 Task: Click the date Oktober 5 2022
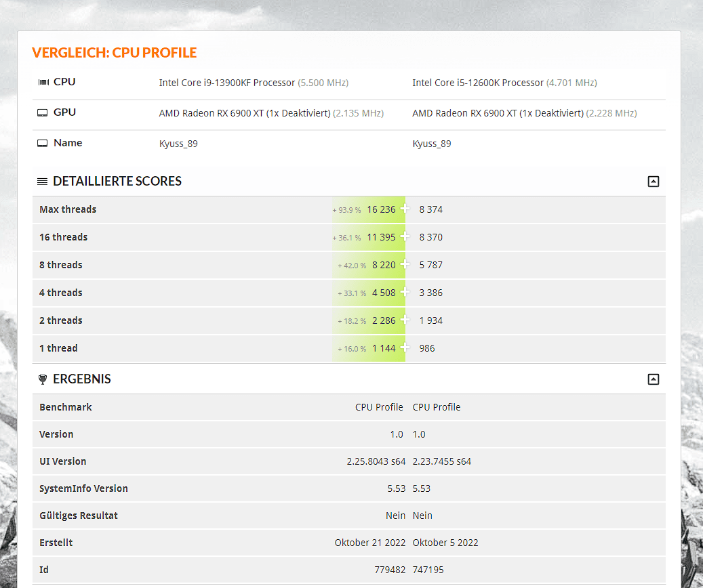[x=445, y=543]
